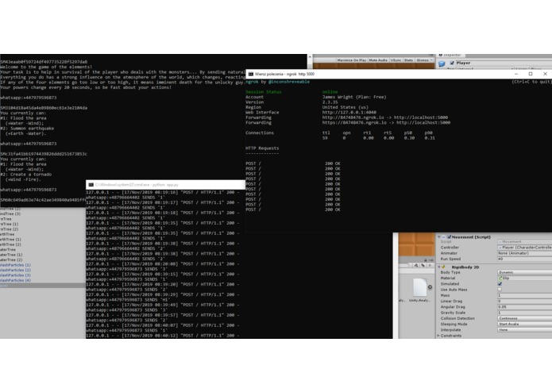
Task: Click the Mass input field
Action: click(x=524, y=296)
